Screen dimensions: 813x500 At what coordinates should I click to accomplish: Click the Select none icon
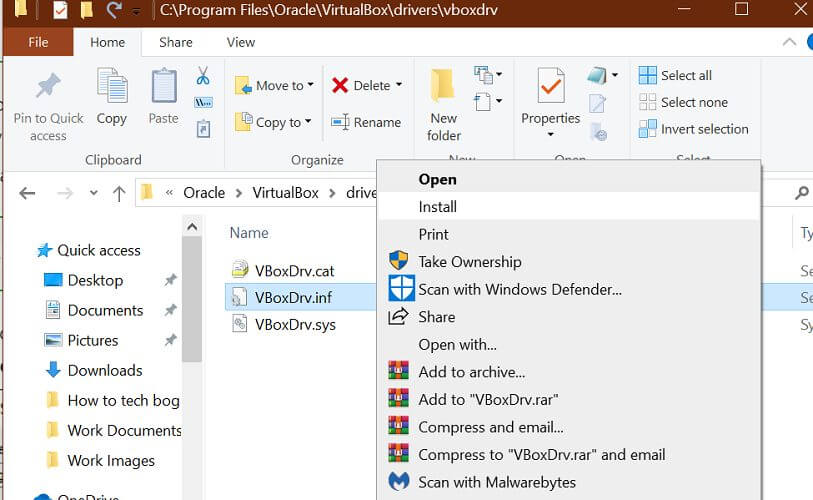648,102
